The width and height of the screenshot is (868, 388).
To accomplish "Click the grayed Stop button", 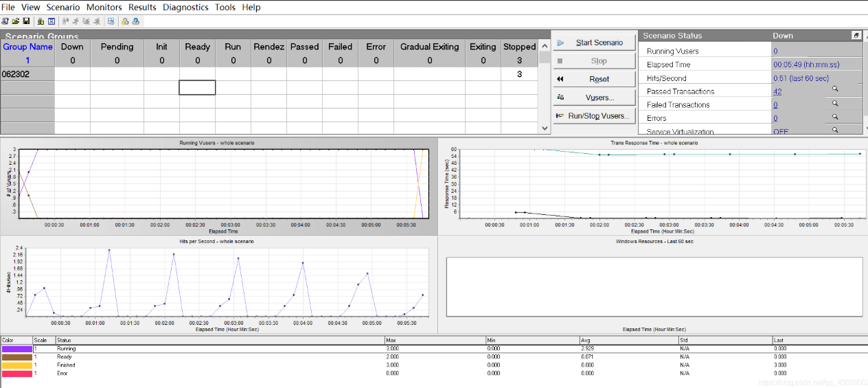I will tap(594, 60).
